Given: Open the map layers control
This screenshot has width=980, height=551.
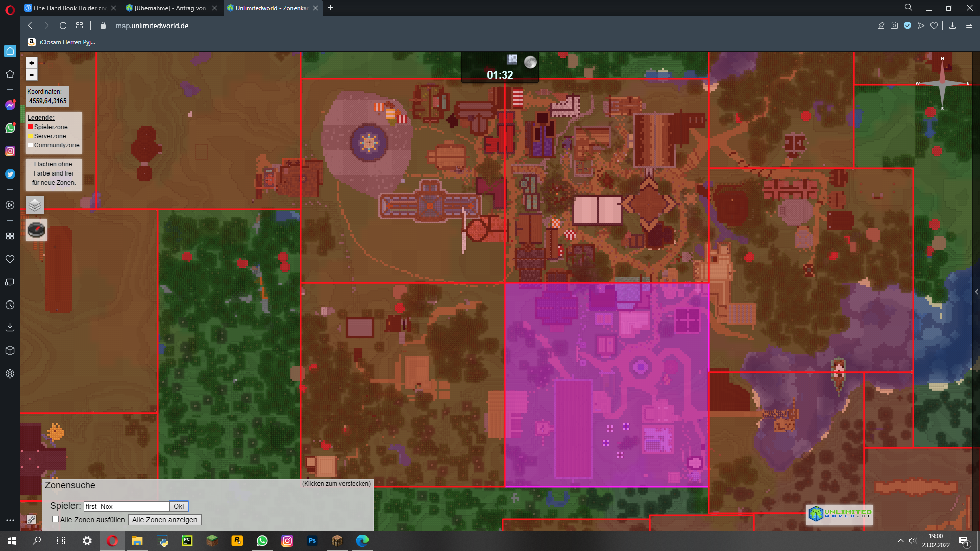Looking at the screenshot, I should coord(35,205).
